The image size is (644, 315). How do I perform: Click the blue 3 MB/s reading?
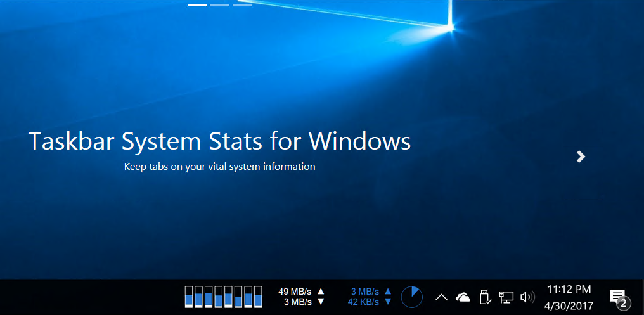pos(364,292)
